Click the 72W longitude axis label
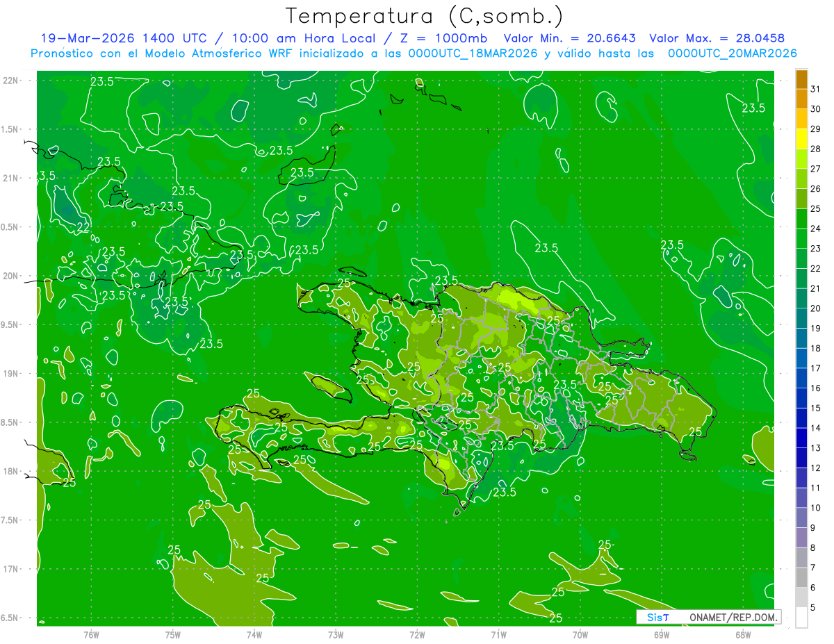Screen dimensions: 834x644 click(417, 635)
